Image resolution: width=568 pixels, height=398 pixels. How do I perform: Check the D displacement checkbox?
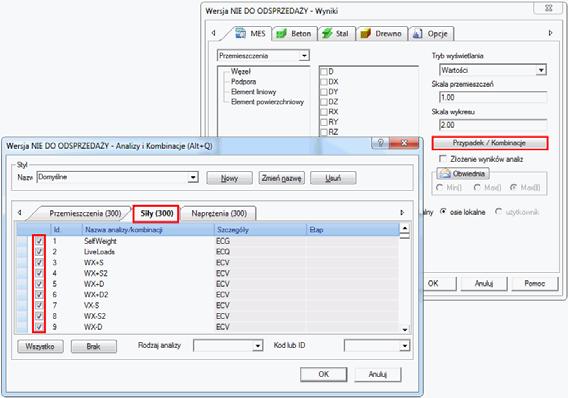coord(324,72)
